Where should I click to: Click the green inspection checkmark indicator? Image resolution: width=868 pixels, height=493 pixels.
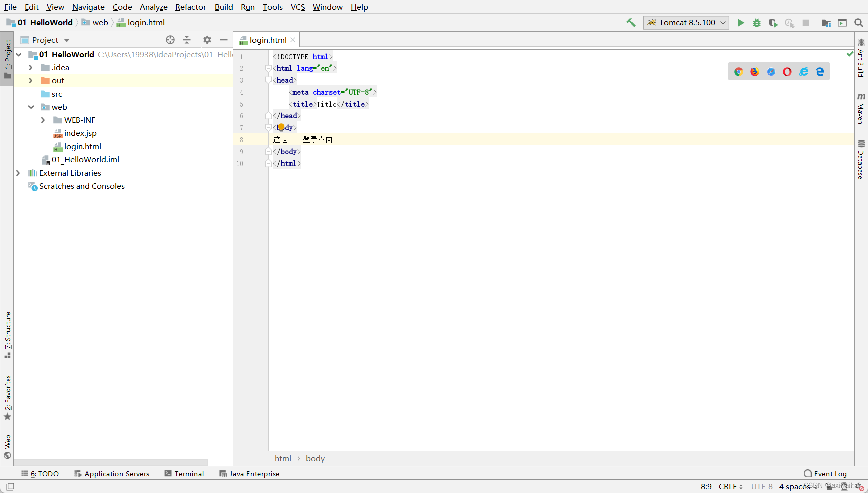pyautogui.click(x=850, y=54)
